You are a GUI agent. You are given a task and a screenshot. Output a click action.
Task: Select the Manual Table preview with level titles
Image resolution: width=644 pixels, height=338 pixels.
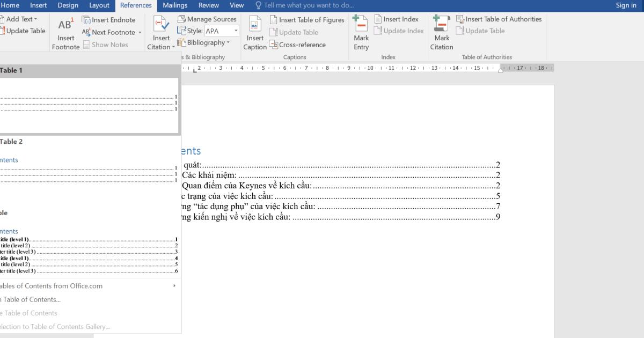(x=89, y=243)
